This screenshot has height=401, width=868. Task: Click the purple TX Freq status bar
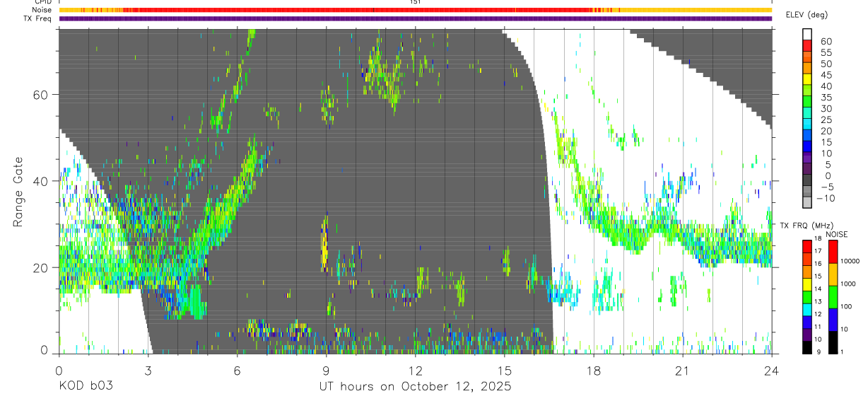pyautogui.click(x=416, y=18)
